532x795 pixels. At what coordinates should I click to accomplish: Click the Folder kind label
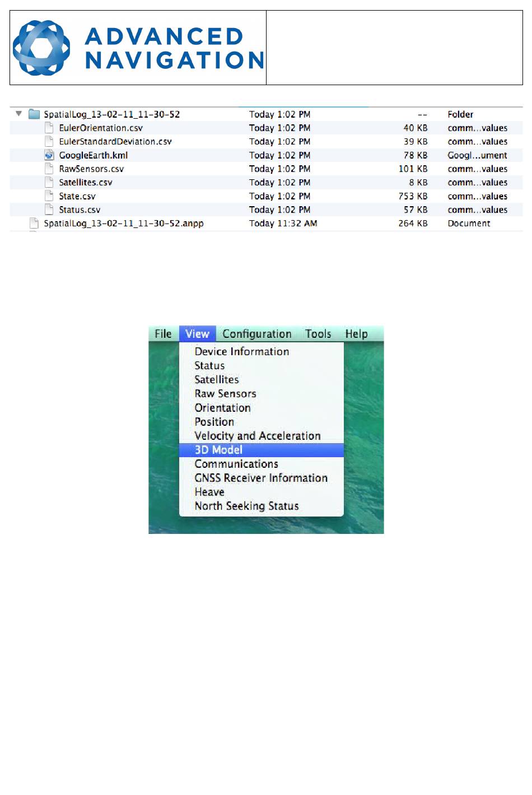[x=460, y=114]
